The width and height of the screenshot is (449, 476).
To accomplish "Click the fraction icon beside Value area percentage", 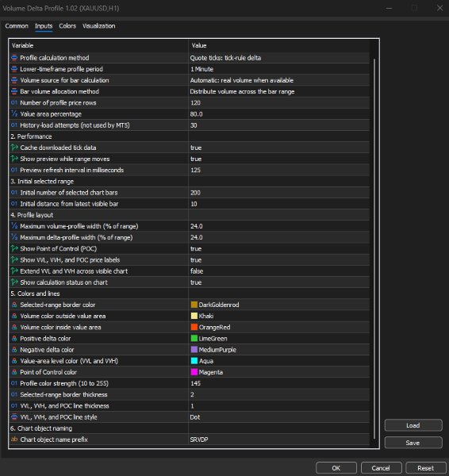I will pos(14,113).
